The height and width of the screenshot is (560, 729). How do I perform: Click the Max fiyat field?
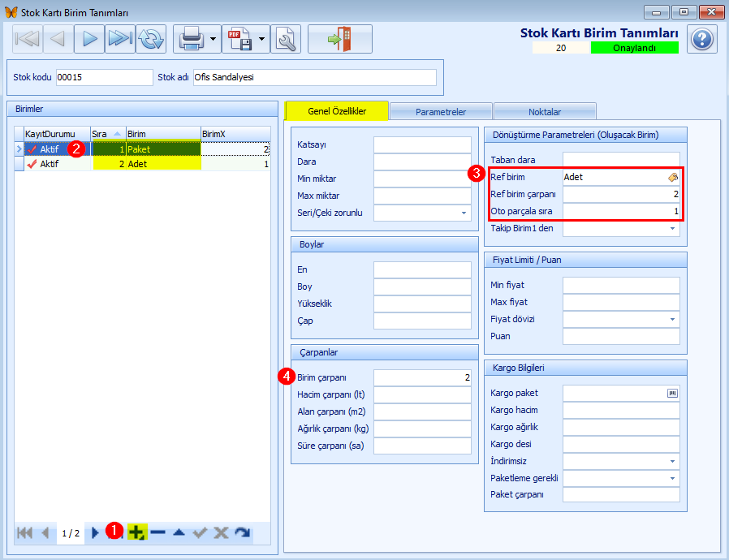point(621,303)
